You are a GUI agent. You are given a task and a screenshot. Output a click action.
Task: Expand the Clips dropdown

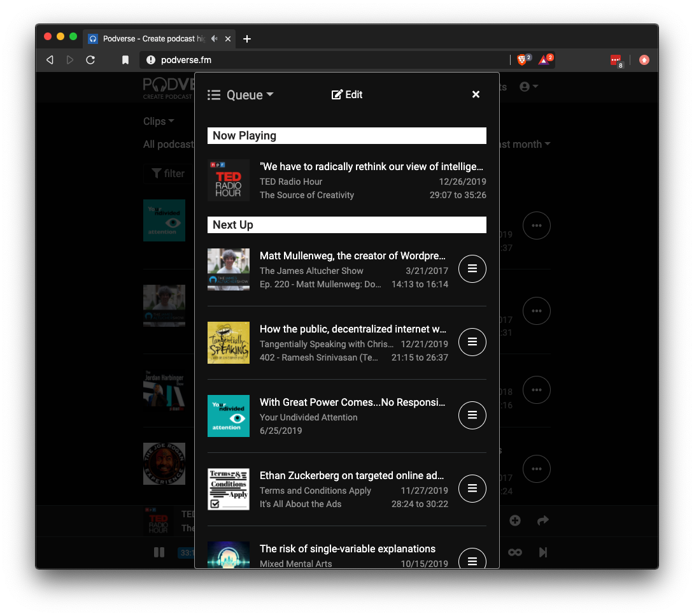click(x=158, y=121)
